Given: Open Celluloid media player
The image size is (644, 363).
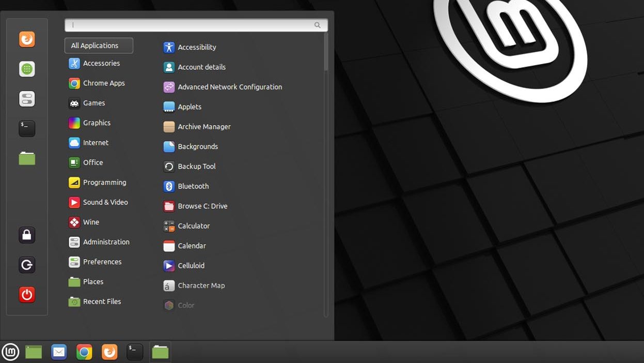Looking at the screenshot, I should coord(190,265).
